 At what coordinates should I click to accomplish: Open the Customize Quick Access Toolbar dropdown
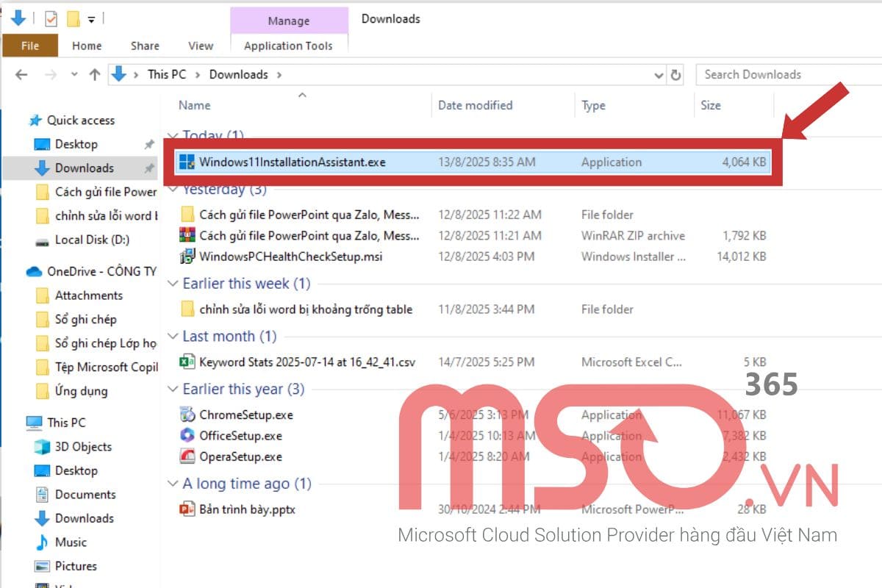91,19
